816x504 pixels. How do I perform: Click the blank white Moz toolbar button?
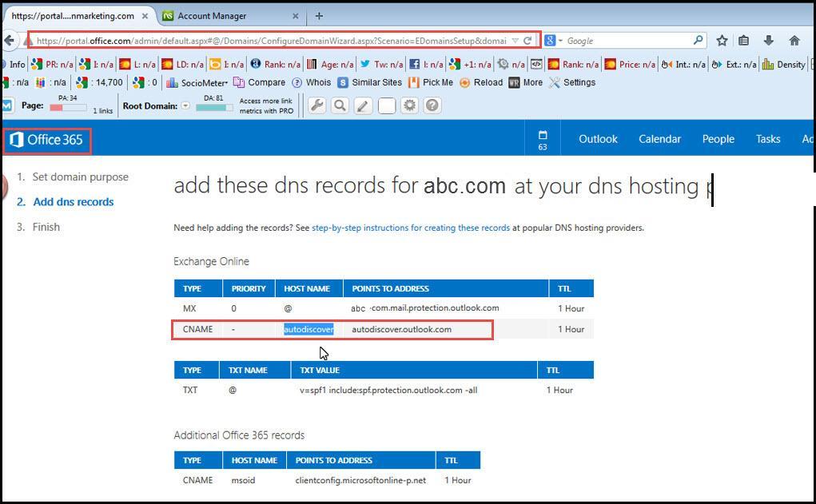387,105
